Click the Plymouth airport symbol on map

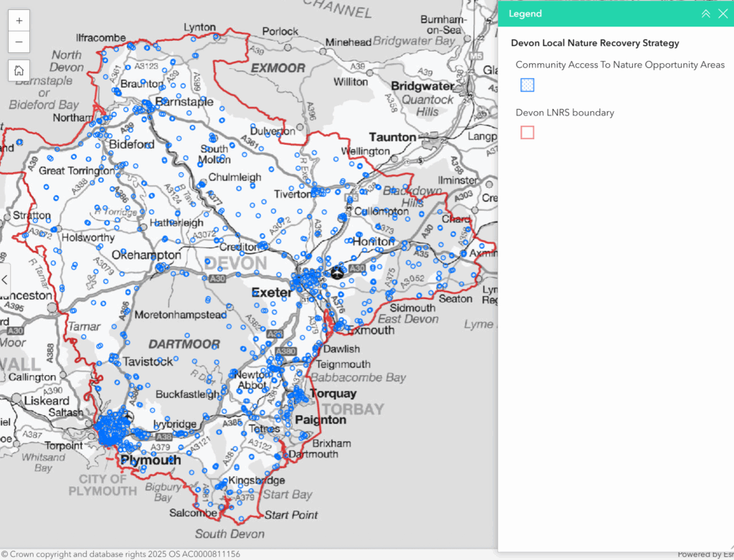[128, 416]
